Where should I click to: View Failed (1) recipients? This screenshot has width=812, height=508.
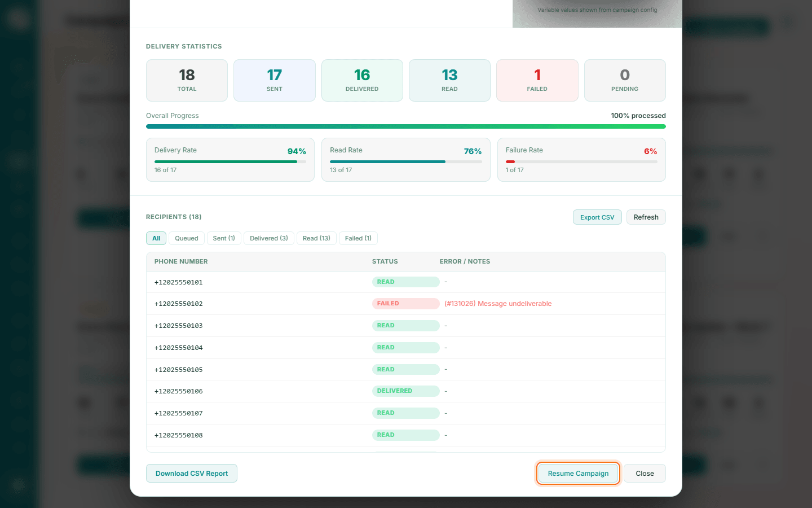coord(358,238)
